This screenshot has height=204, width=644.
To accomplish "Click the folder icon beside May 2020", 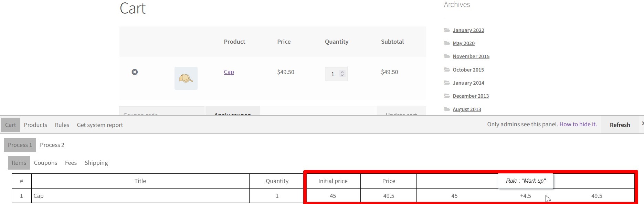I will pos(447,43).
